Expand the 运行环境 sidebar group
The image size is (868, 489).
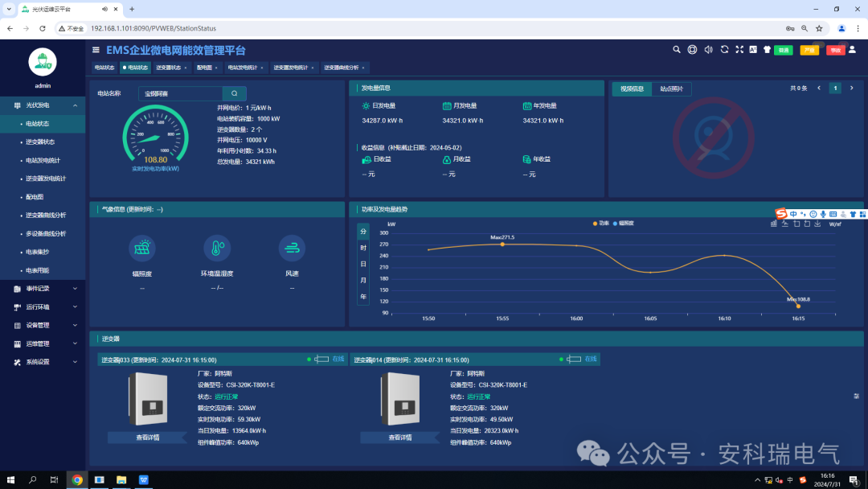(x=43, y=306)
